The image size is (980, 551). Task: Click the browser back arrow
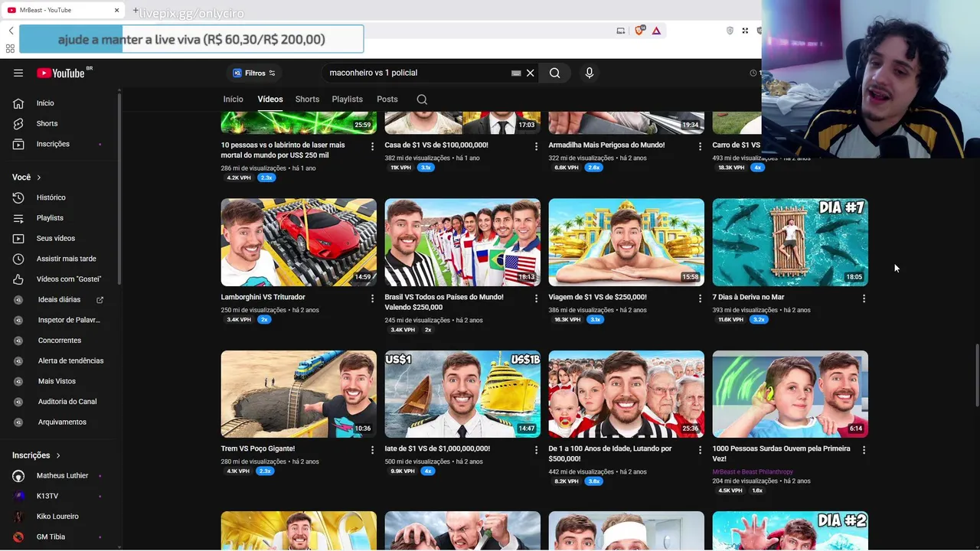11,31
